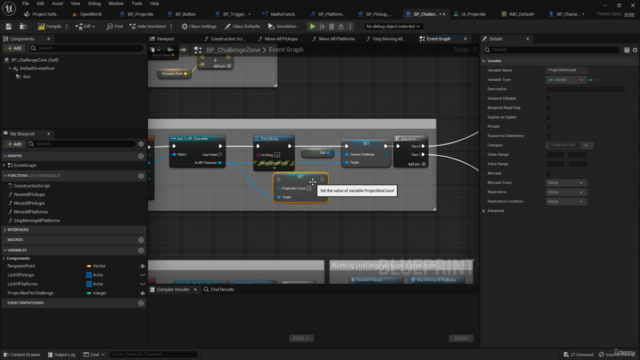This screenshot has width=640, height=360.
Task: Toggle ProjectilesPerChallenge visibility eye
Action: [x=142, y=293]
